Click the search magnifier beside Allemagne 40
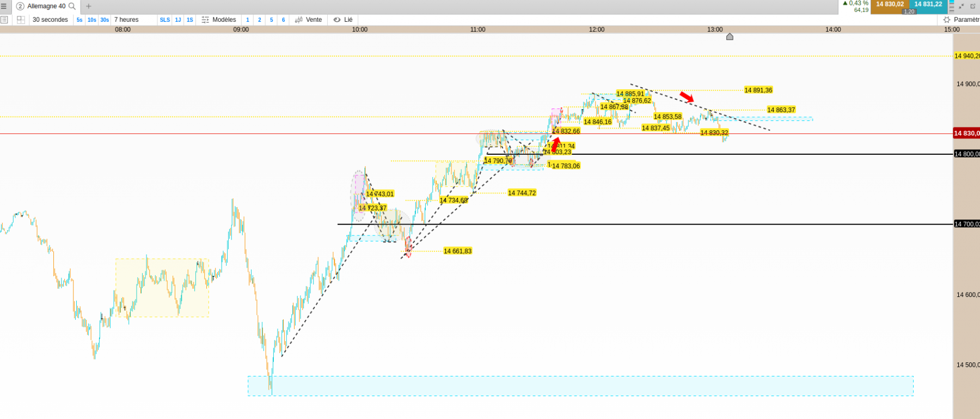Viewport: 980px width, 419px height. [x=72, y=7]
